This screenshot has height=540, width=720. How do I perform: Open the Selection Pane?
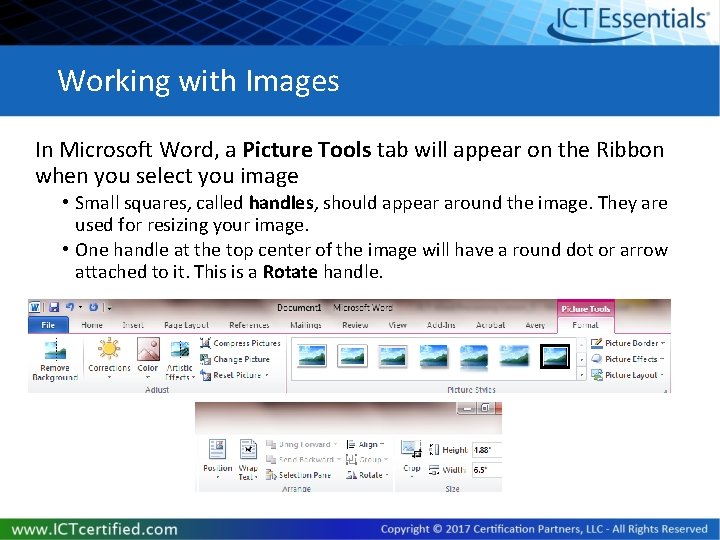298,475
